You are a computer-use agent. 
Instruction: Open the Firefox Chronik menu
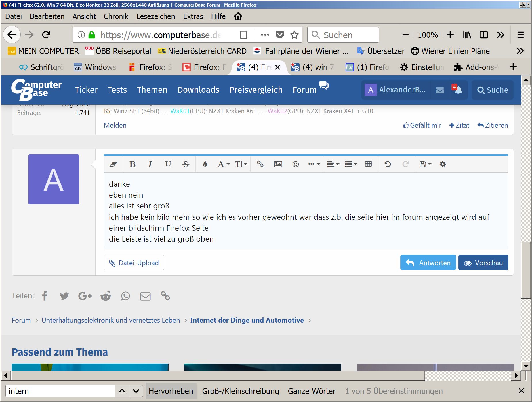(x=116, y=16)
